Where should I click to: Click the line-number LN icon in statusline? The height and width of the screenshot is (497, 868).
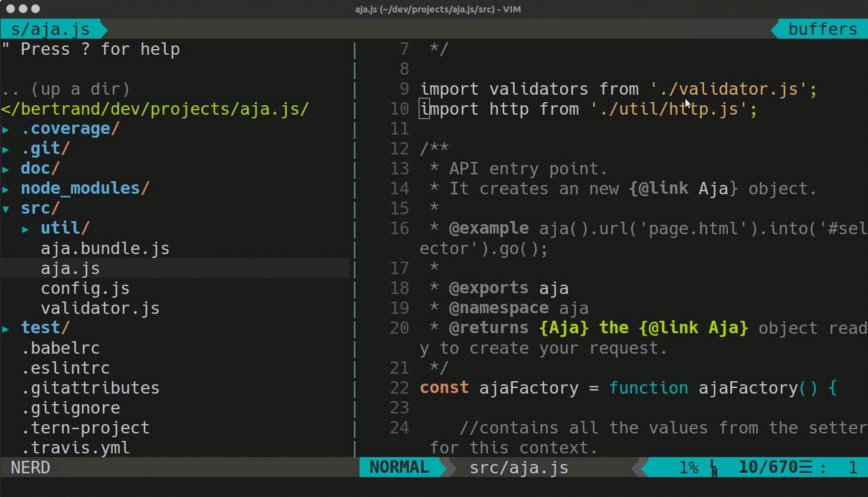pyautogui.click(x=714, y=468)
